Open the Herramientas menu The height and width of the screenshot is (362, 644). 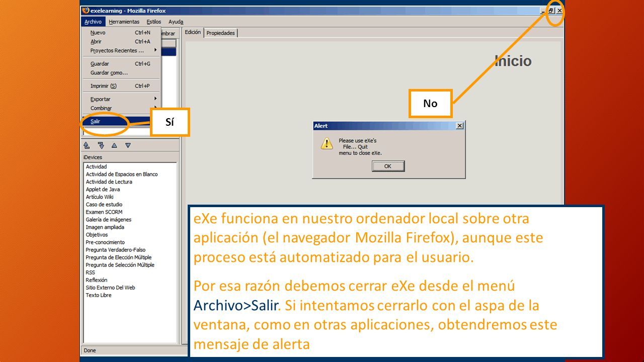(124, 22)
